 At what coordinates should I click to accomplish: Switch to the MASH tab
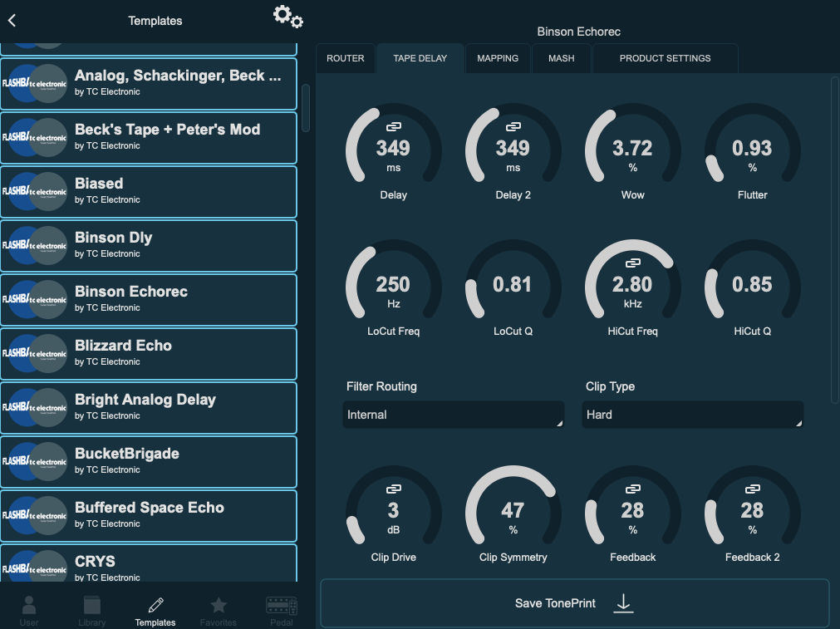pyautogui.click(x=562, y=58)
